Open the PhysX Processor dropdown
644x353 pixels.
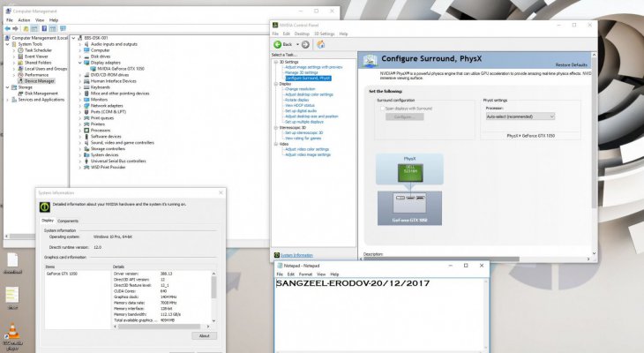(x=520, y=116)
